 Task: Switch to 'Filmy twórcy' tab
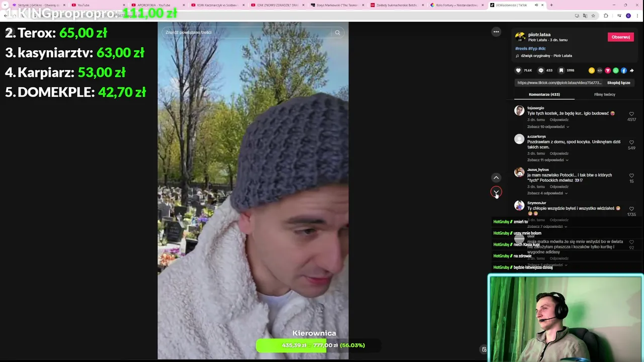[605, 95]
